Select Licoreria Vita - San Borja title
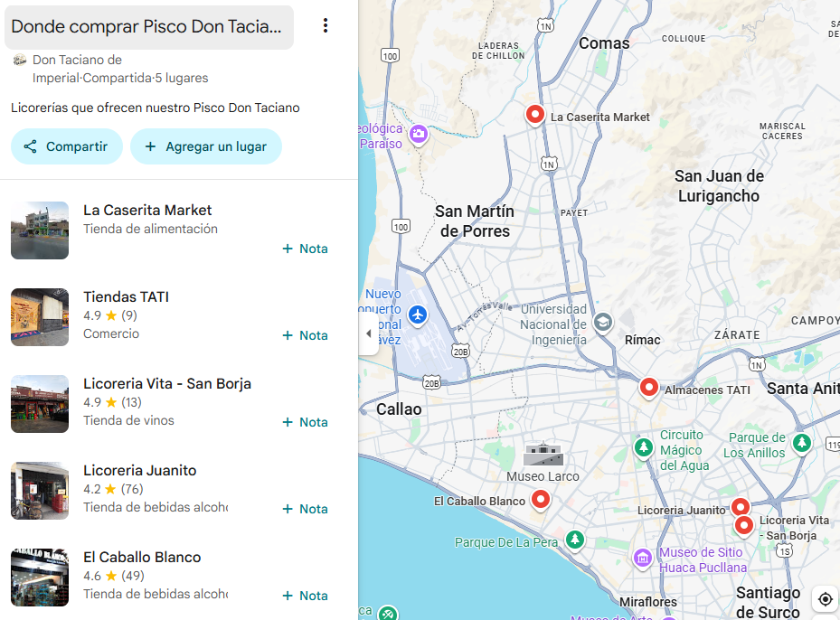 [x=167, y=383]
